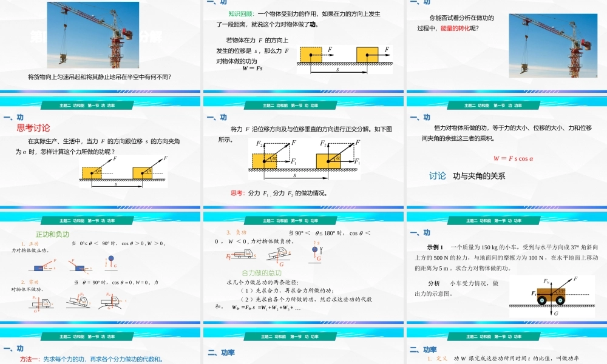The image size is (607, 364).
Task: Select the angled-force block diagram under 思考讨论
Action: coord(123,172)
